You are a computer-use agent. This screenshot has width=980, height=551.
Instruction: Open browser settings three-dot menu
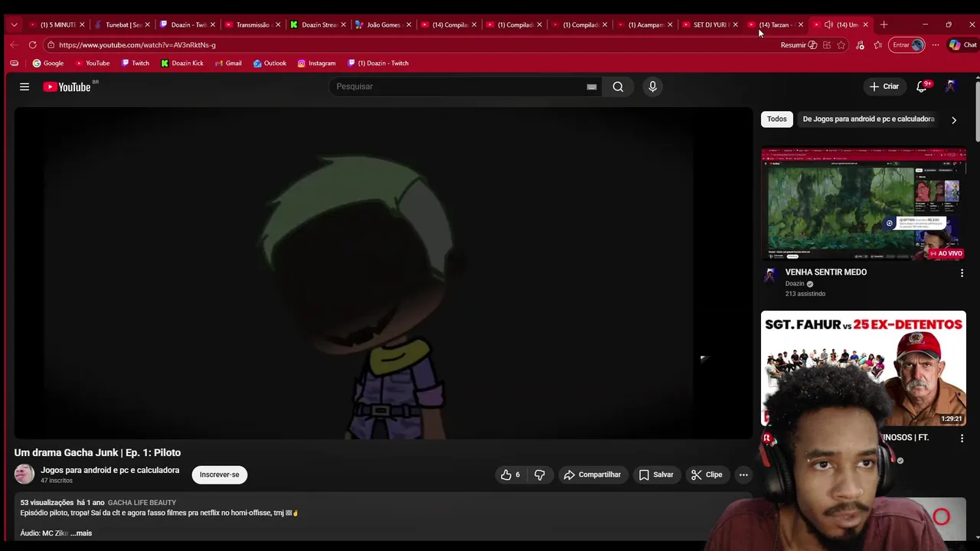[935, 45]
